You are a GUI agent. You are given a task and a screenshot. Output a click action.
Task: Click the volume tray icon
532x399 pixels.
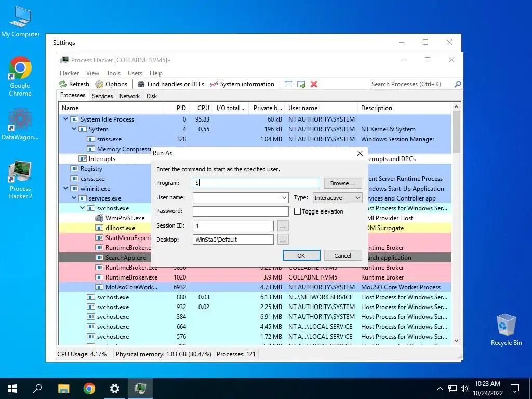[464, 389]
